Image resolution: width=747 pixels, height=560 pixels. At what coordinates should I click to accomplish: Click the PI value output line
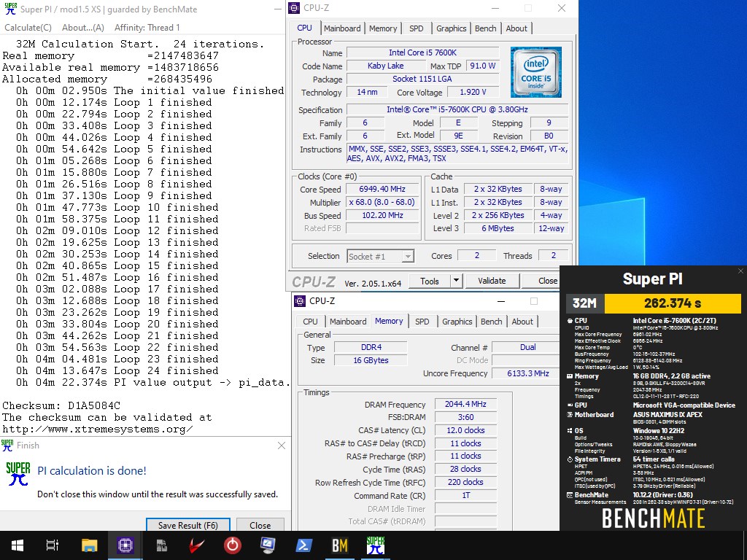pos(152,382)
